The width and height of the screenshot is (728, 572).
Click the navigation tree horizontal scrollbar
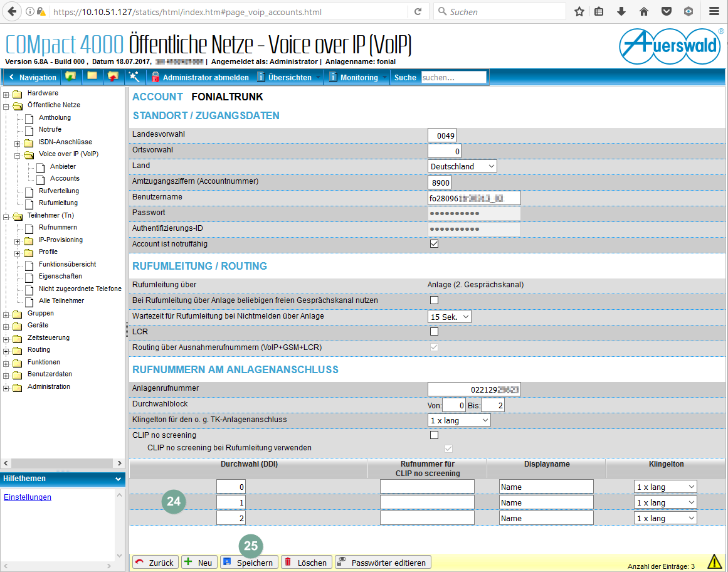(62, 463)
